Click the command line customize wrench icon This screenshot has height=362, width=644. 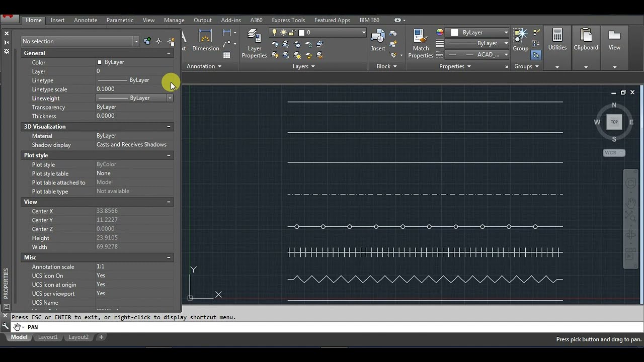pyautogui.click(x=6, y=326)
